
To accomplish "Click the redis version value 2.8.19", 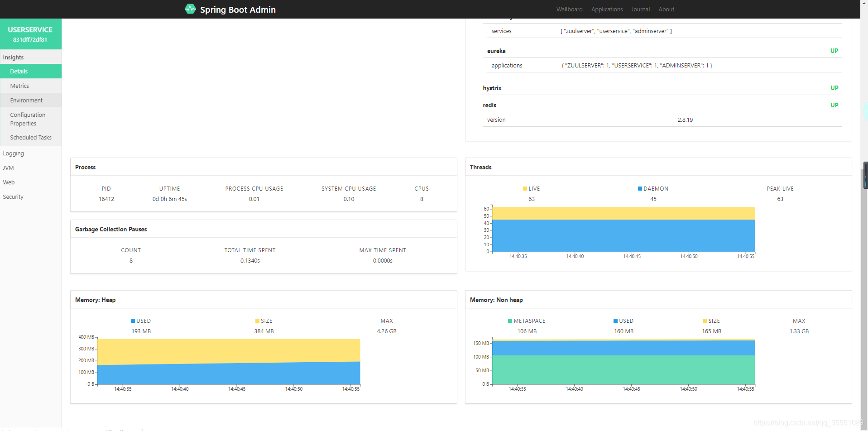I will point(685,120).
